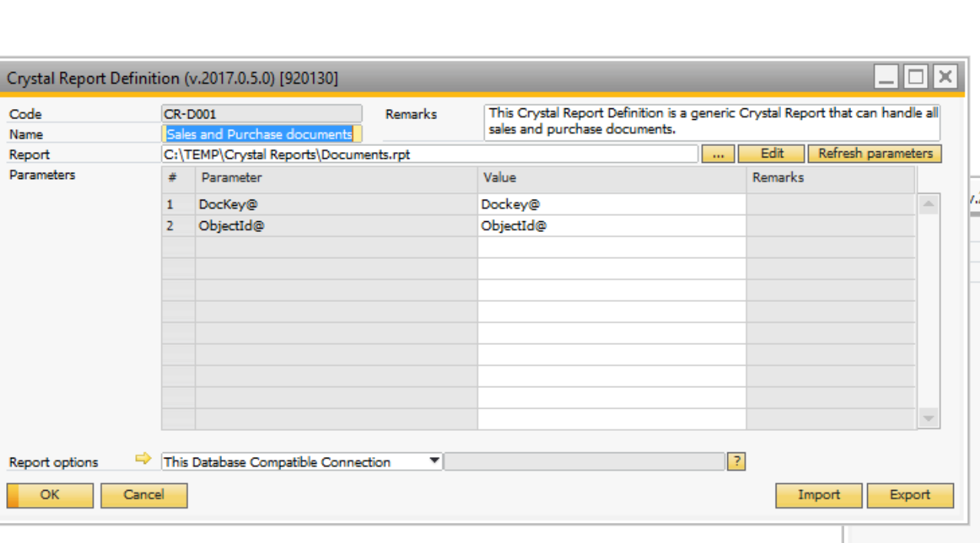Click the Export button
This screenshot has height=543, width=980.
(x=910, y=495)
